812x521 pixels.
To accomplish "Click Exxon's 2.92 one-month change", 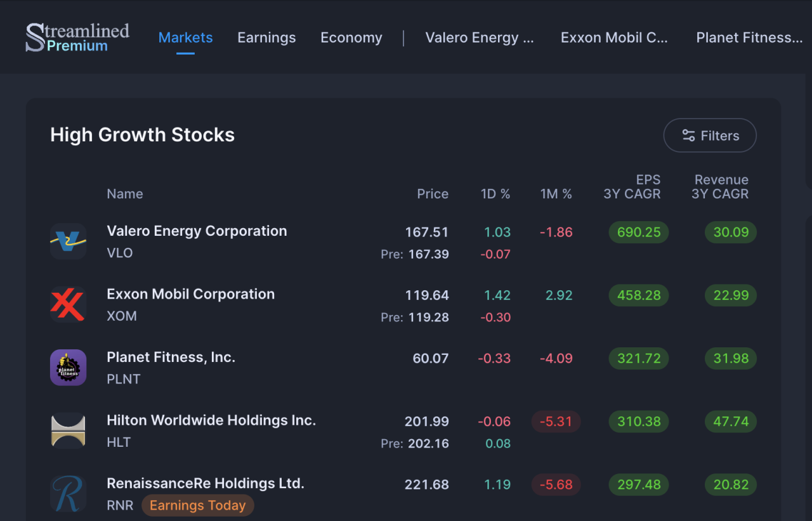I will 559,295.
